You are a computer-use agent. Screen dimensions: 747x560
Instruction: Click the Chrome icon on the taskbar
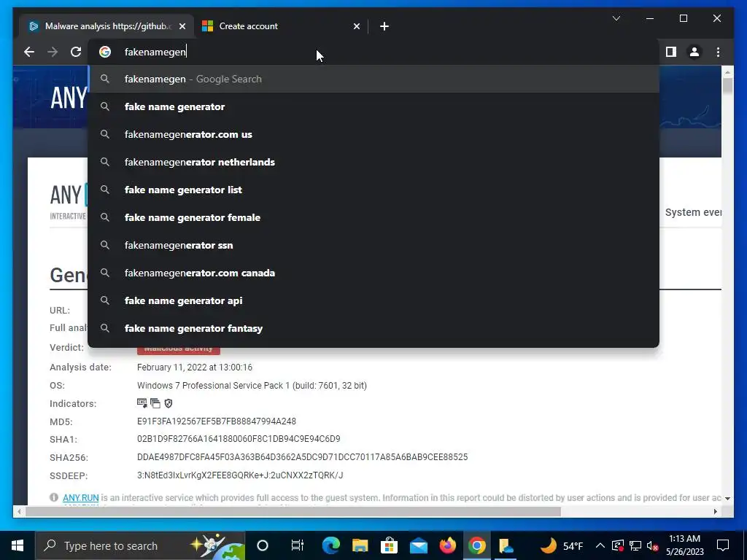coord(477,545)
